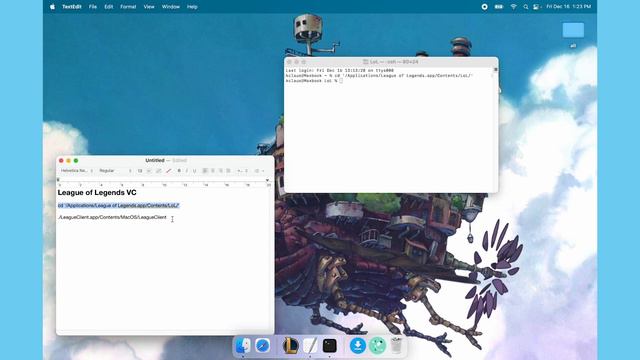Open the font size 13 combo box
This screenshot has height=360, width=640.
click(143, 171)
